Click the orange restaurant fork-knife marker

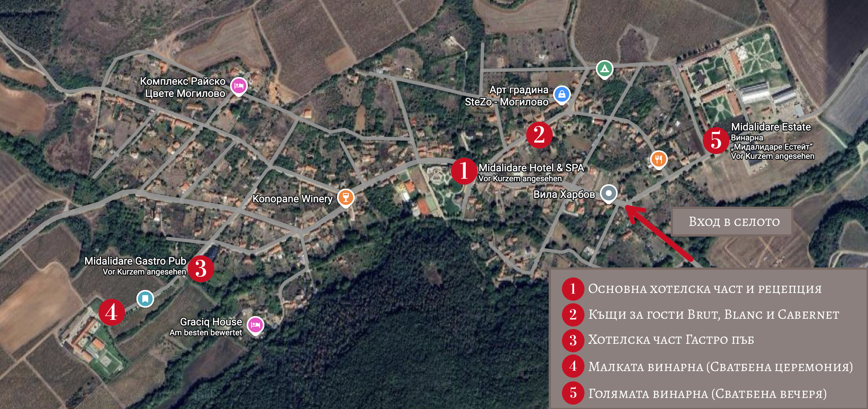tap(659, 160)
